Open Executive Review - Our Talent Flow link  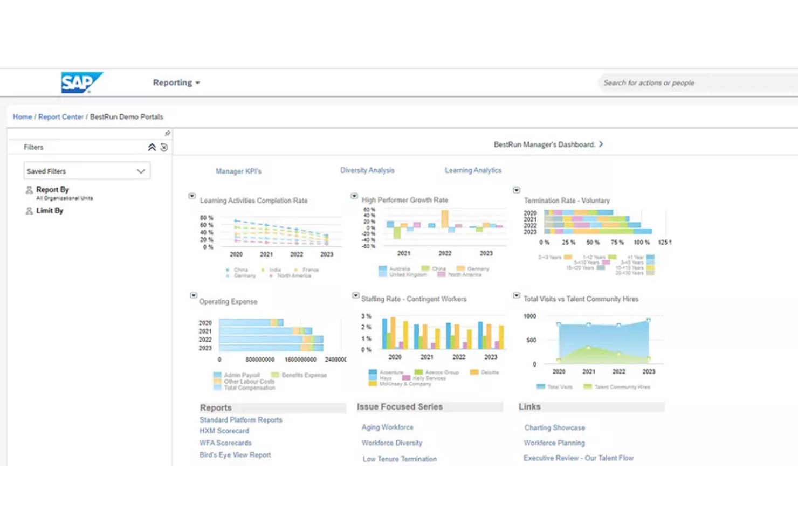[x=579, y=458]
